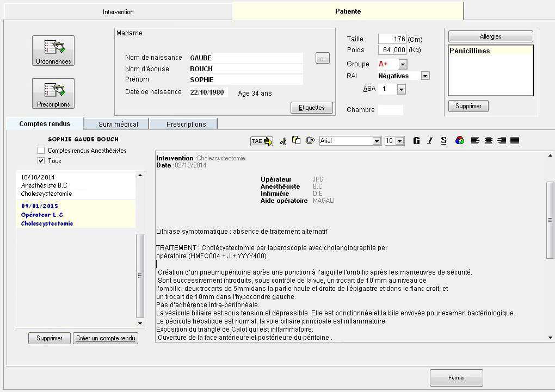Select the 18/10/2014 Anesthésiste B.C report

pyautogui.click(x=76, y=185)
